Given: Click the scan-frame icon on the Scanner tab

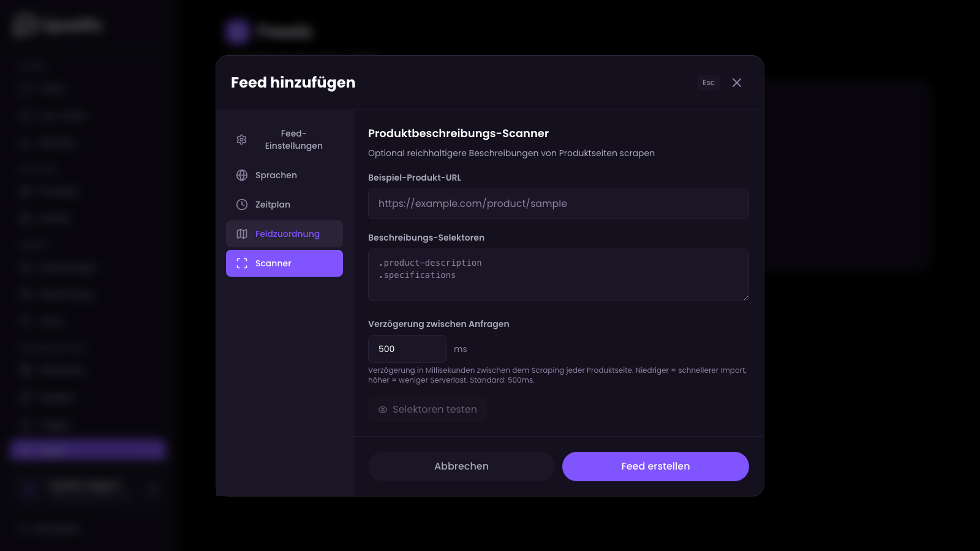Looking at the screenshot, I should [x=241, y=263].
